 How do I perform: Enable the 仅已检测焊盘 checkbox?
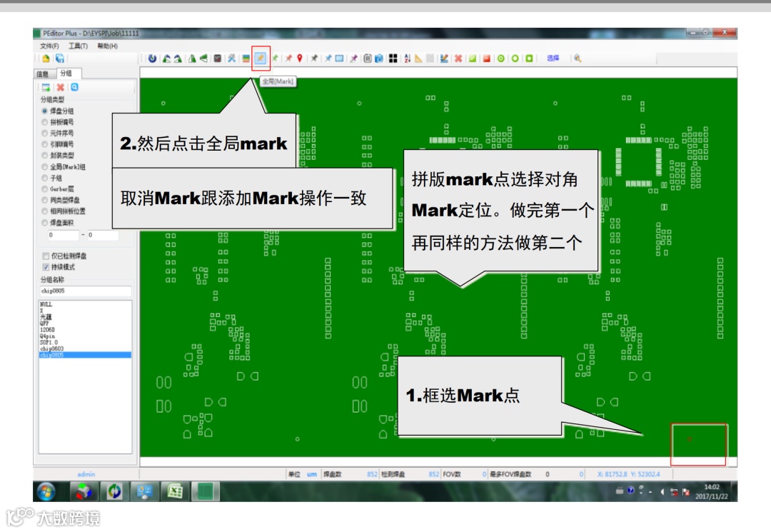tap(46, 256)
